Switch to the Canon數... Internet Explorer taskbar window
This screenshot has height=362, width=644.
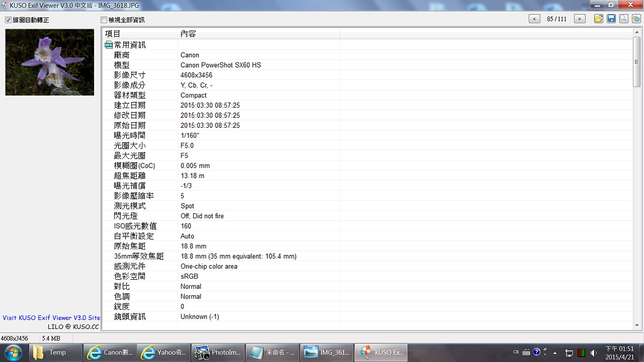(109, 352)
